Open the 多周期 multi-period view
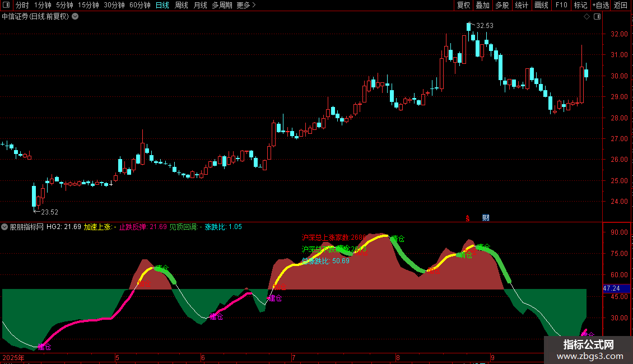633x364 pixels. [222, 5]
